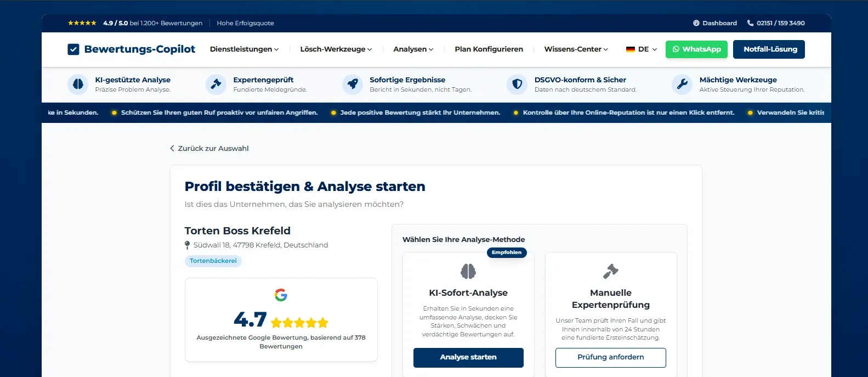Click the shield icon beside DSGVO-konform & Sicher
The height and width of the screenshot is (377, 868).
517,84
